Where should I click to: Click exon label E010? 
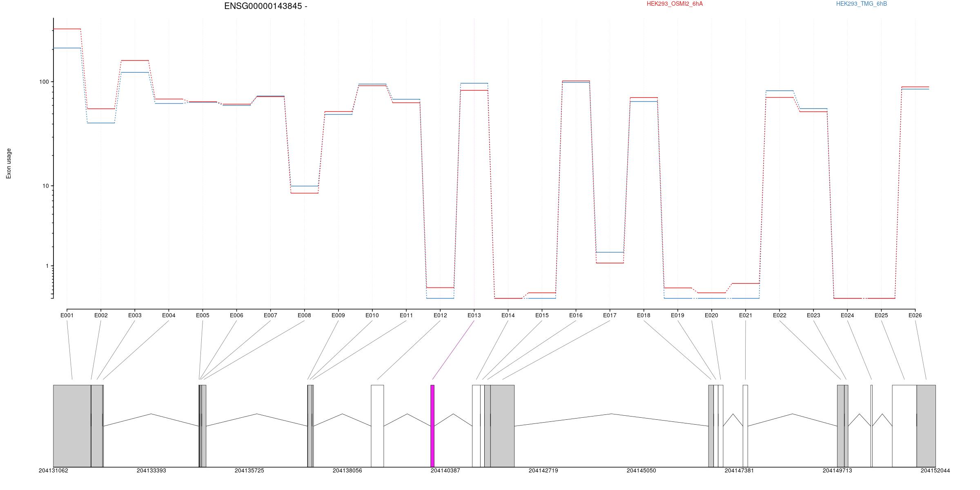coord(372,315)
